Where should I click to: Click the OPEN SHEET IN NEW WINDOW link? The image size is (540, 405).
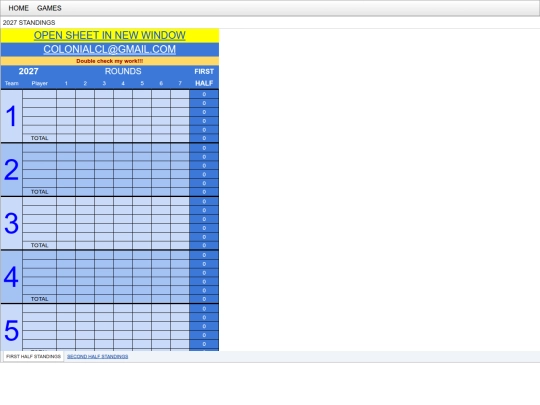(110, 35)
